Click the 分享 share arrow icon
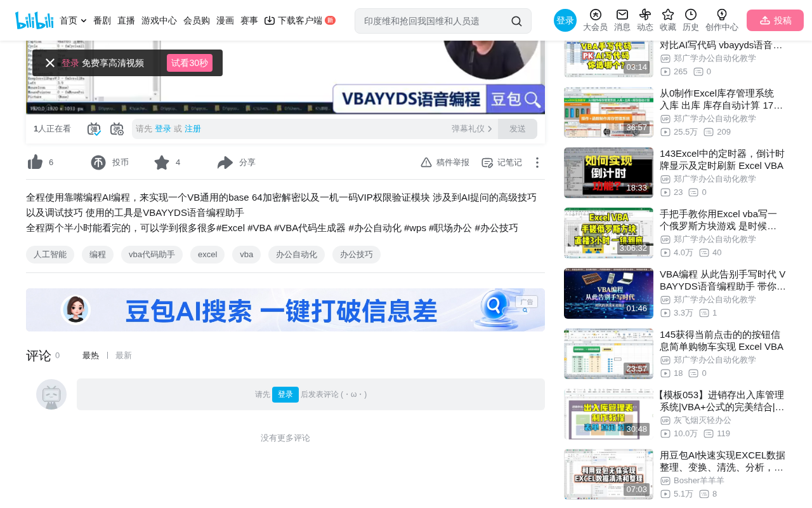This screenshot has width=812, height=508. coord(225,163)
